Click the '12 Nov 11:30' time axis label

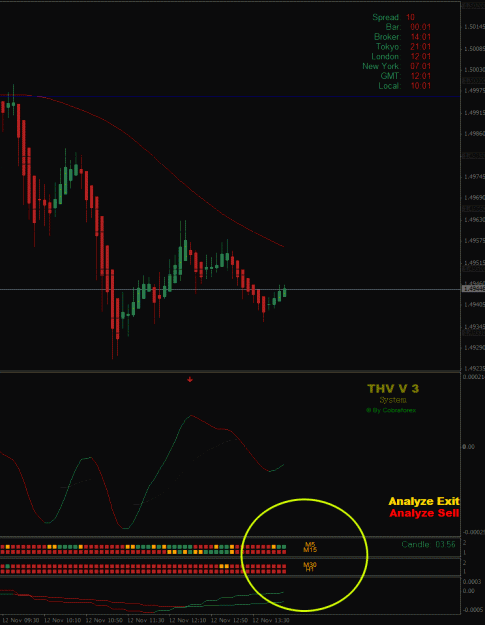(x=146, y=621)
